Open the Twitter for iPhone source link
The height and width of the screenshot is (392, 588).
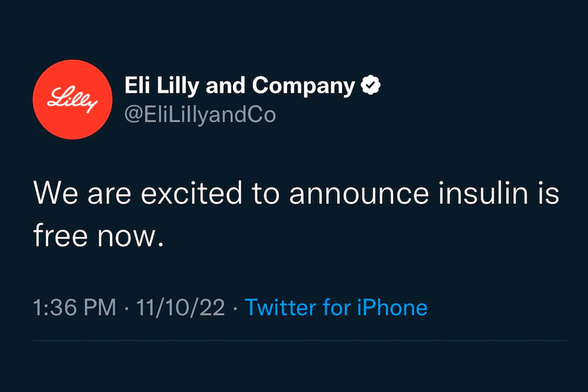click(336, 308)
